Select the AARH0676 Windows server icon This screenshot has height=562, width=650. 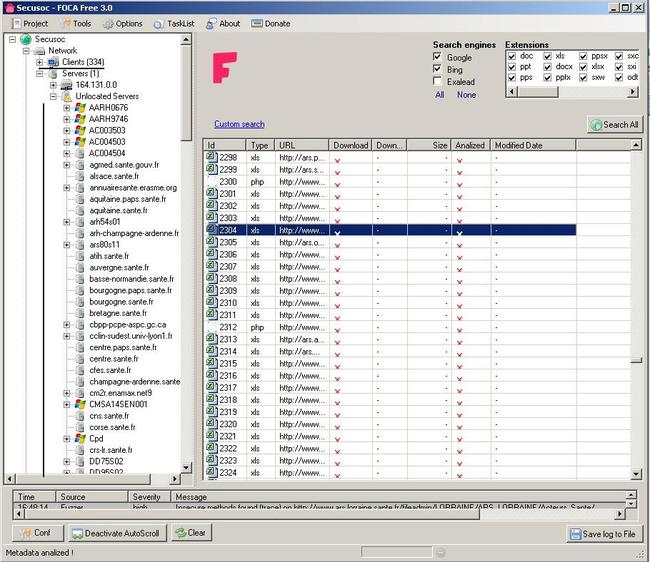tap(79, 107)
